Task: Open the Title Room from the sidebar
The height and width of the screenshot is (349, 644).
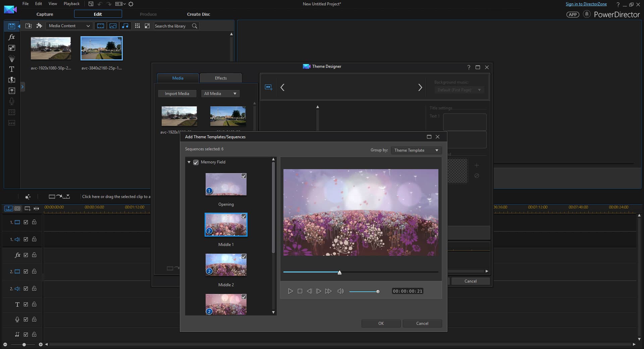Action: click(12, 69)
